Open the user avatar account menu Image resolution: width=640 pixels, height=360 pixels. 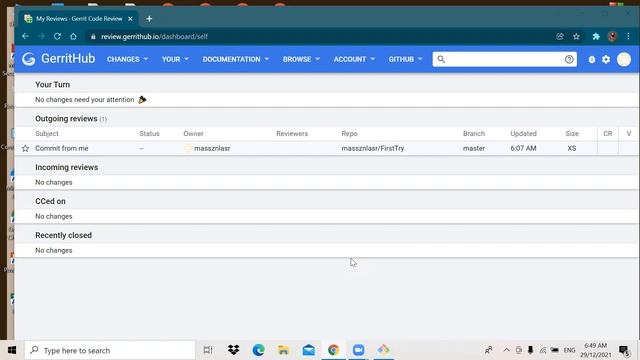624,60
